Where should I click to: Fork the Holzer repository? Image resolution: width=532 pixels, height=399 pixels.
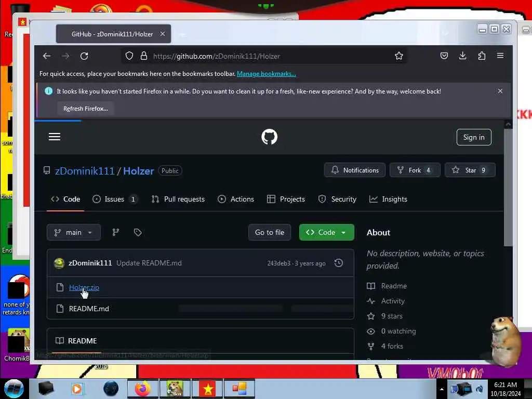(x=415, y=170)
